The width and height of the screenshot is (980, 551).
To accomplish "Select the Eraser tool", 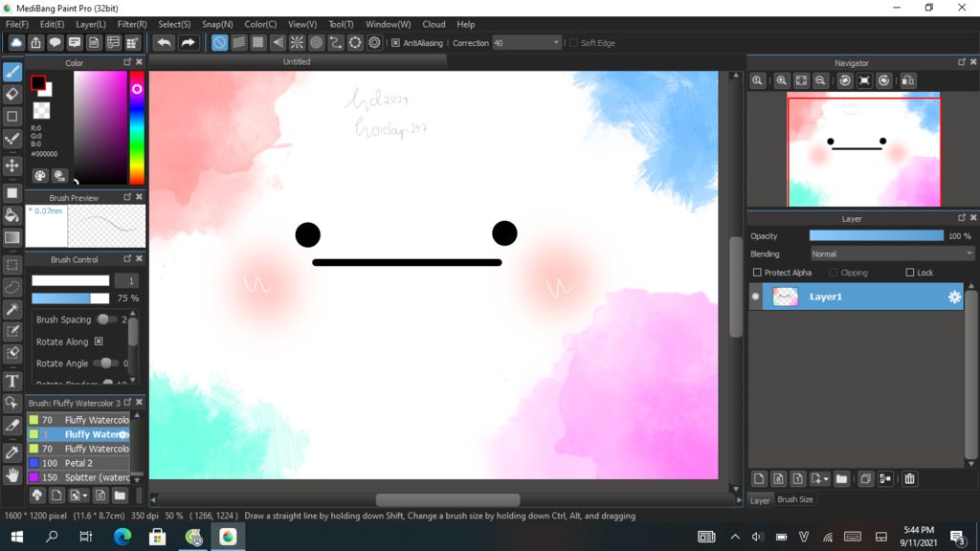I will pyautogui.click(x=12, y=94).
